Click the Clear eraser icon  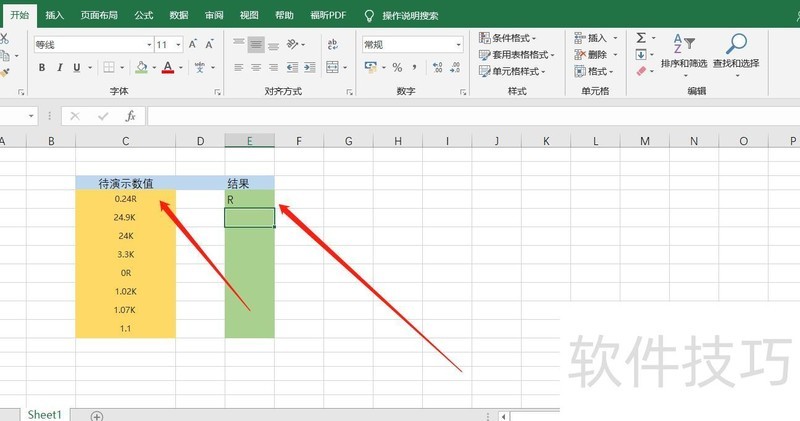click(641, 71)
